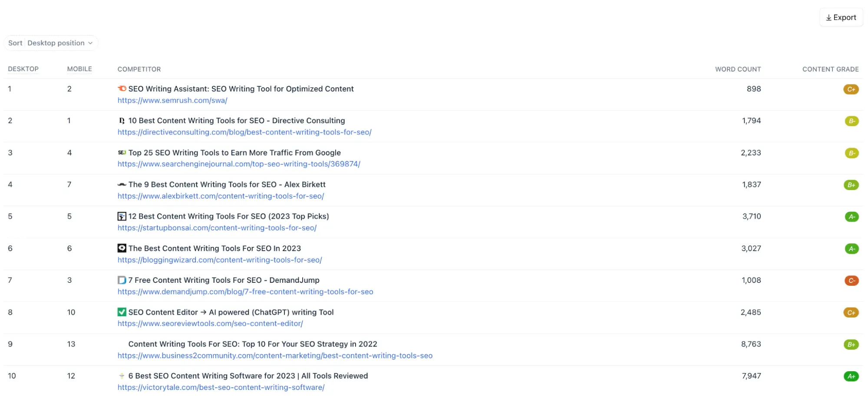Click mobile position 10 for SEO Content Editor row
868x396 pixels.
(71, 312)
